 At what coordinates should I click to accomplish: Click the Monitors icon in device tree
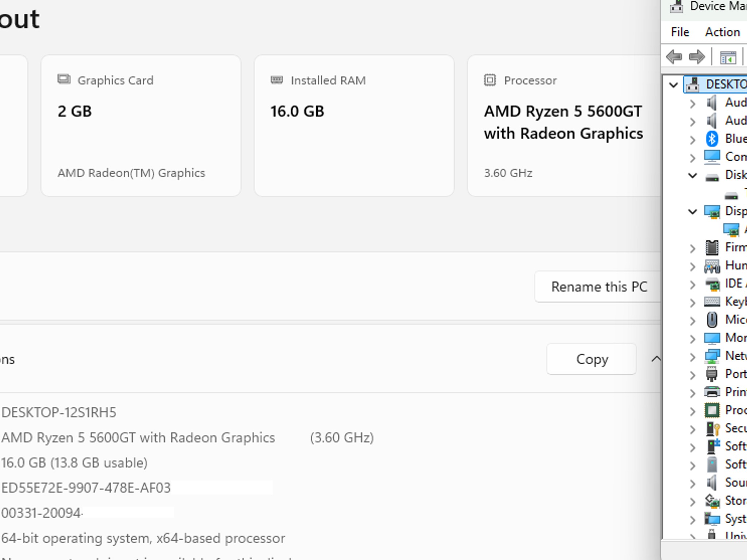(712, 338)
